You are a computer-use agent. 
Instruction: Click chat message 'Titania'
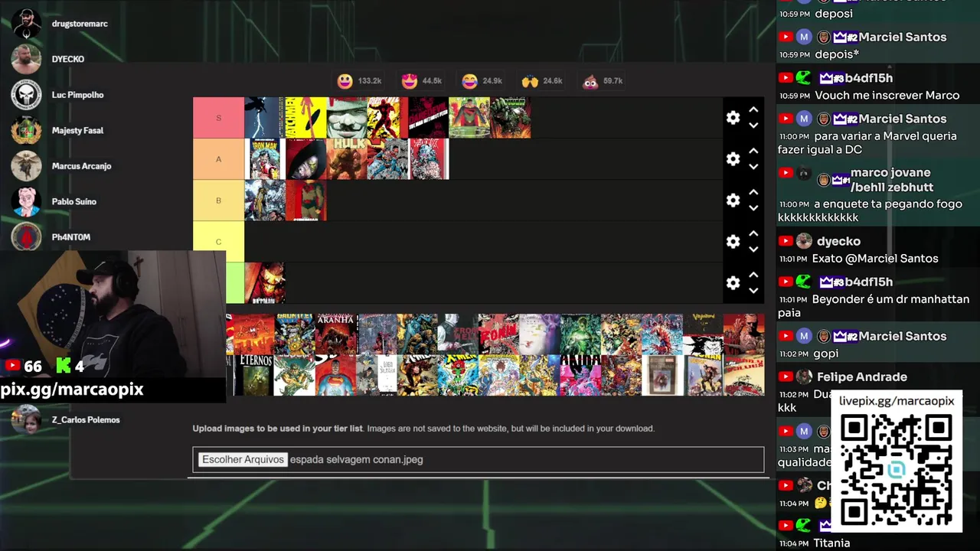pos(832,543)
